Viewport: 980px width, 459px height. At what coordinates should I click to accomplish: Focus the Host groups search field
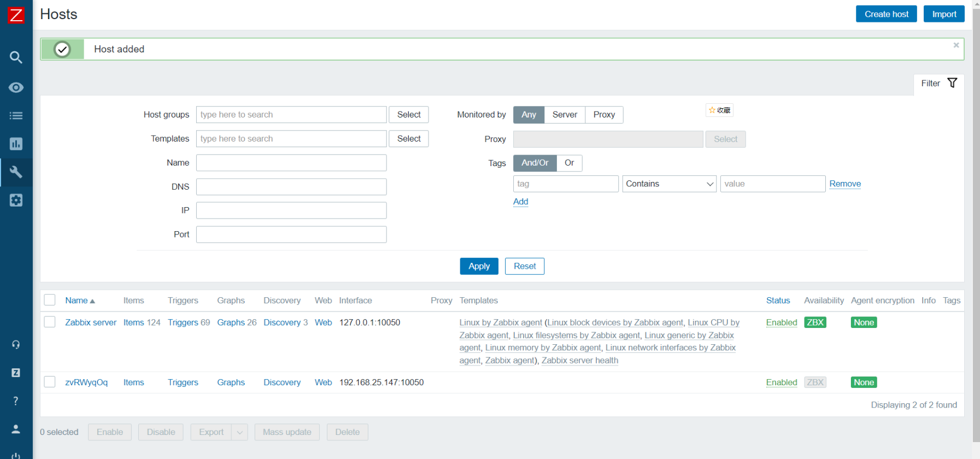[291, 115]
